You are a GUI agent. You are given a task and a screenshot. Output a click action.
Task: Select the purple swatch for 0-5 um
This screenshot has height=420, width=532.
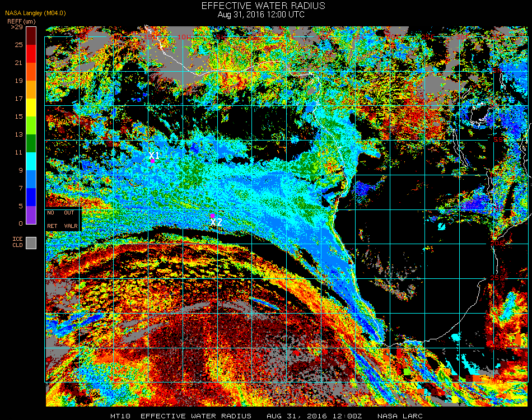31,215
